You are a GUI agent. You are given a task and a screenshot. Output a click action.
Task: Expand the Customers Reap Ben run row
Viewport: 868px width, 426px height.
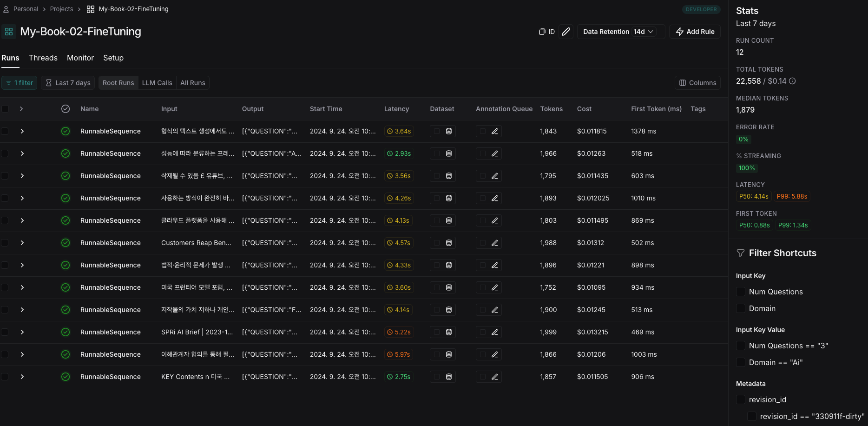point(22,243)
